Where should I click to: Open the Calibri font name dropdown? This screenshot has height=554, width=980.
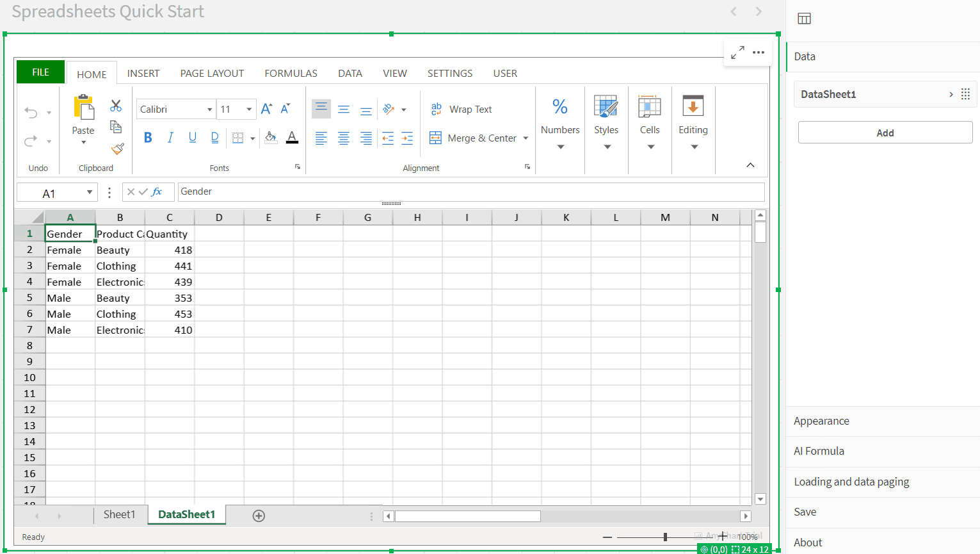[x=209, y=110]
